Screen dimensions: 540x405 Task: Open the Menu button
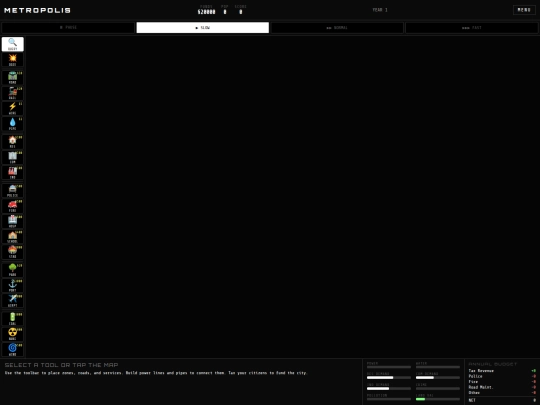coord(524,10)
